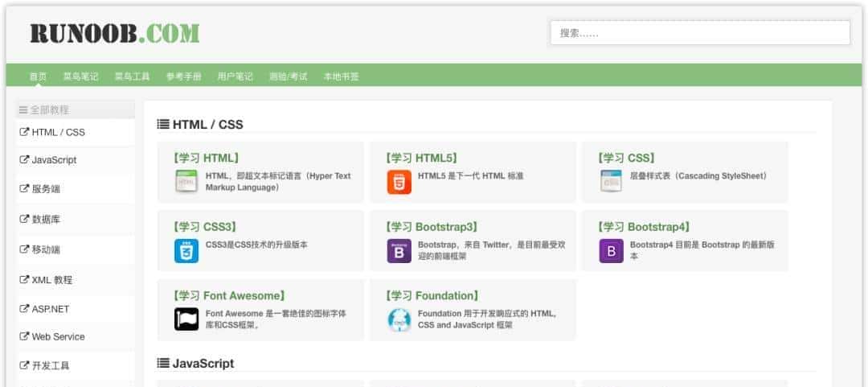Open the 测验/考试 nav item
Viewport: 868px width, 387px height.
click(x=288, y=76)
